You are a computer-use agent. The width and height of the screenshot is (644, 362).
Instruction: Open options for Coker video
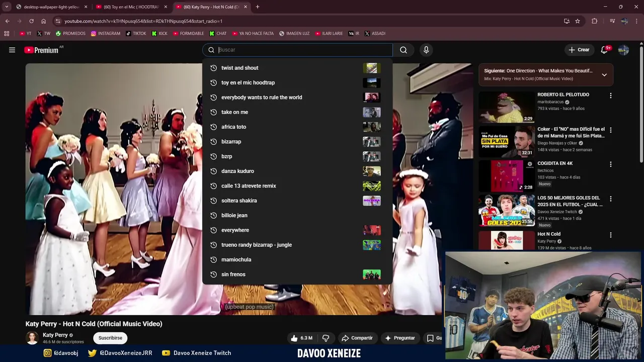pyautogui.click(x=611, y=130)
